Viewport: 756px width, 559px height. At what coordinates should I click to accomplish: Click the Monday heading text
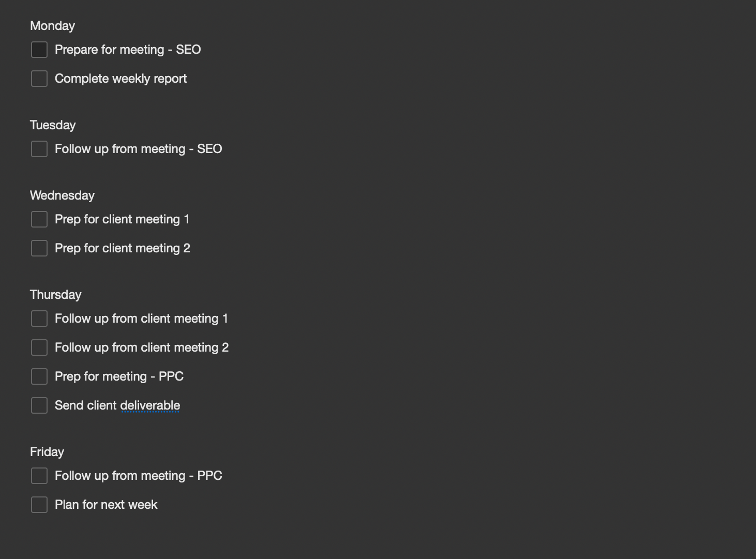point(52,26)
